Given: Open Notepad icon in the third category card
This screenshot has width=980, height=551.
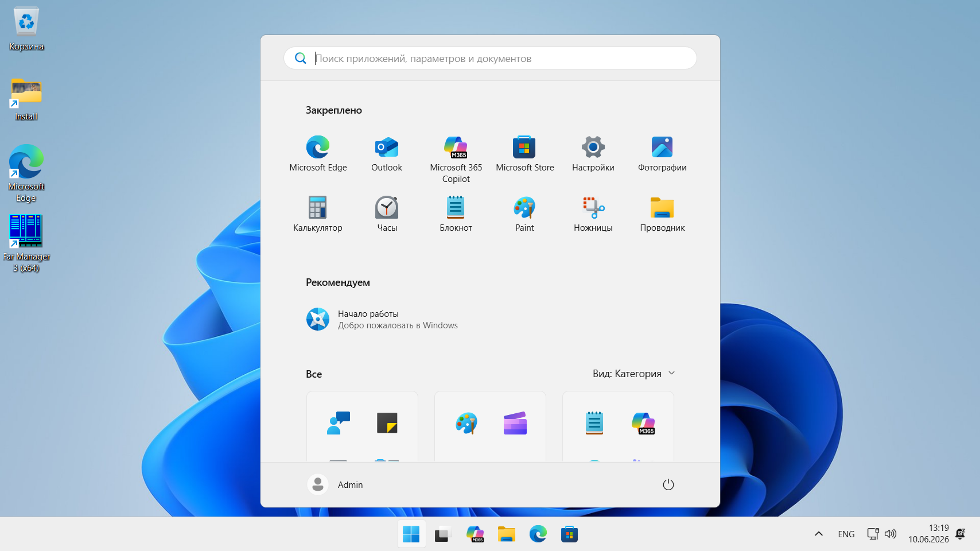Looking at the screenshot, I should click(594, 423).
